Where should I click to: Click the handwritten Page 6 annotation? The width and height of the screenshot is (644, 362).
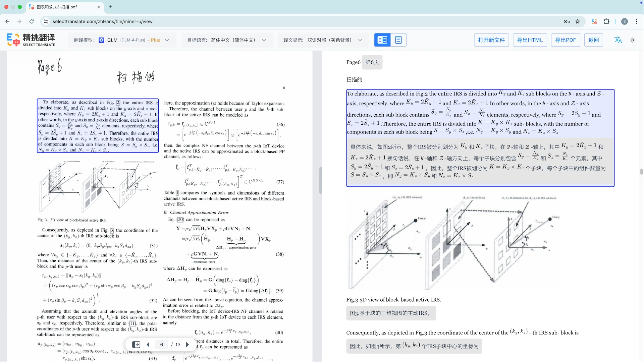pyautogui.click(x=50, y=66)
